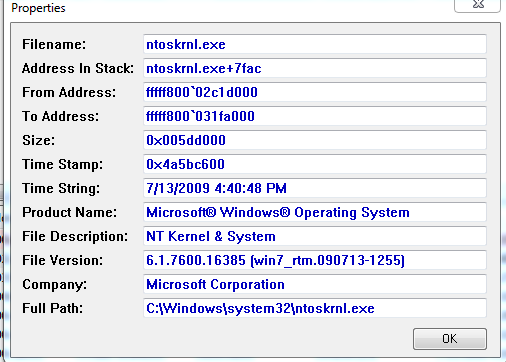The width and height of the screenshot is (506, 362).
Task: Click the File Version value field
Action: (x=315, y=260)
